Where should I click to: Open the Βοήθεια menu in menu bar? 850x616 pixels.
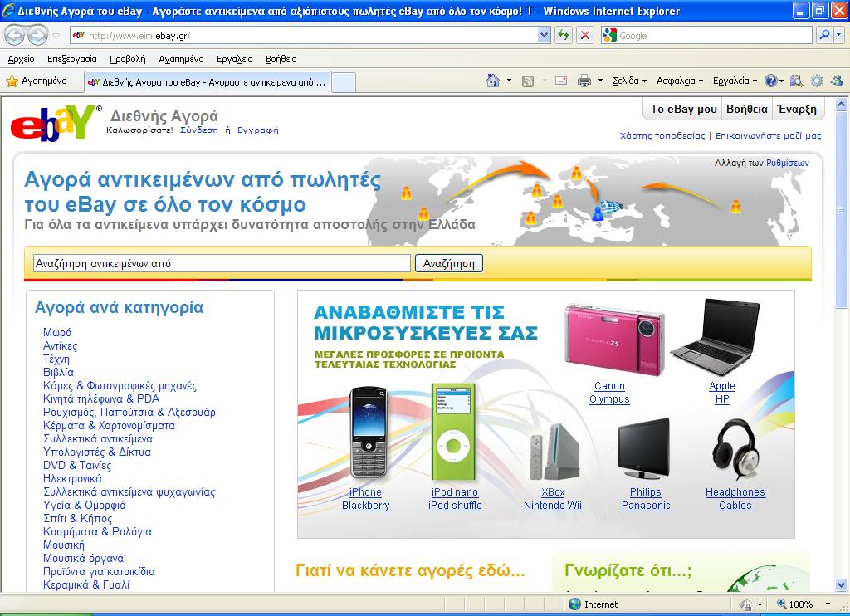point(281,59)
